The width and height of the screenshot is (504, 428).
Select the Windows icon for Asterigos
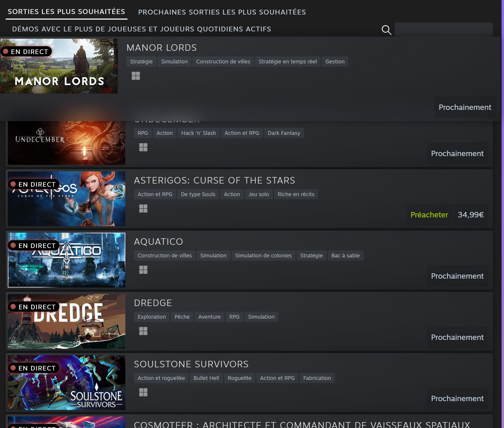coord(143,208)
